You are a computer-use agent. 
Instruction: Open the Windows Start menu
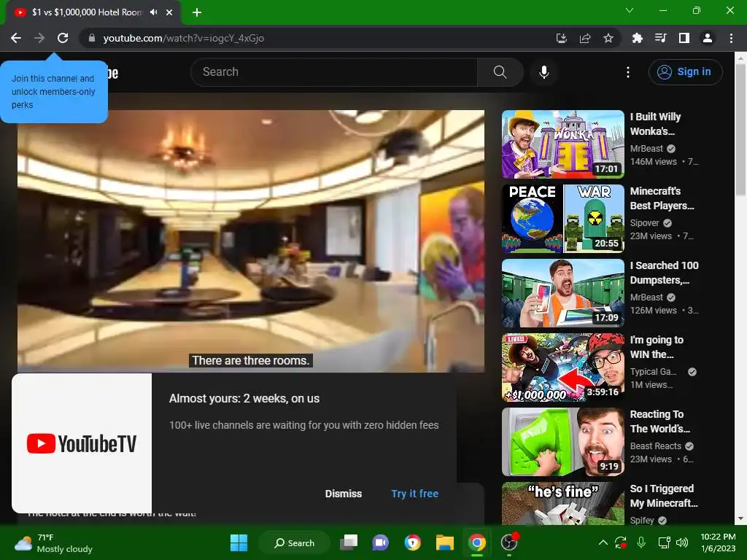[x=239, y=542]
